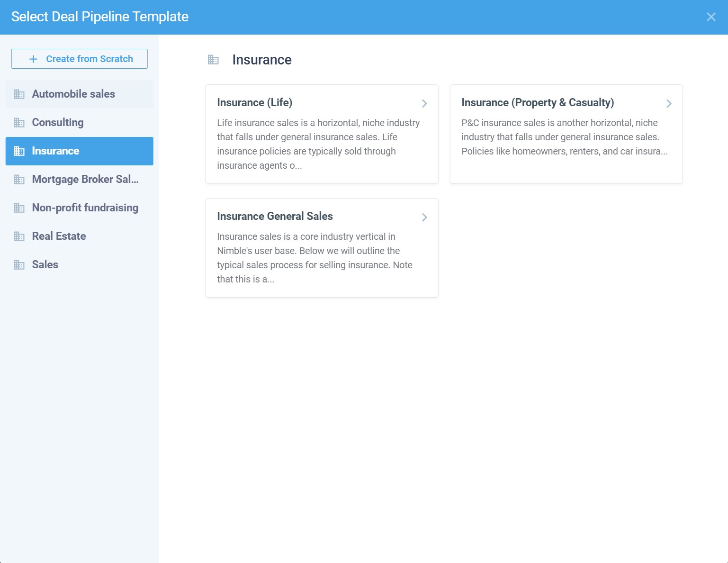Close the Select Deal Pipeline Template dialog
Viewport: 728px width, 563px height.
point(710,17)
